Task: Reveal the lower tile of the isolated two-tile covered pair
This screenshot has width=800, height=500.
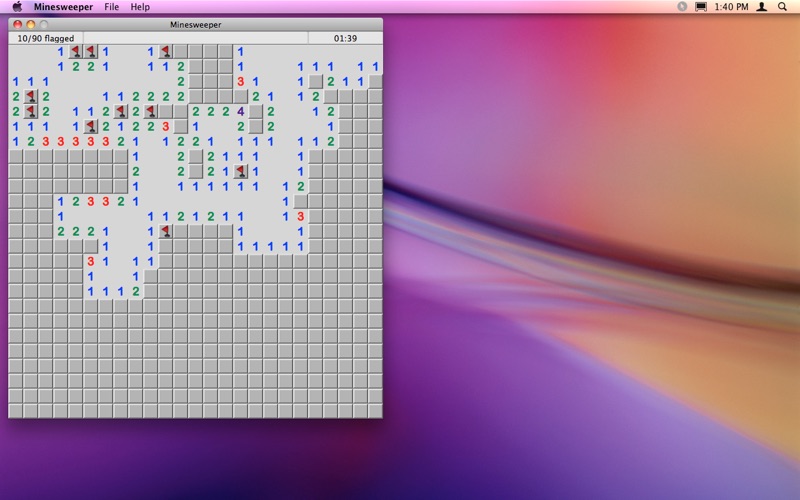Action: pyautogui.click(x=195, y=171)
